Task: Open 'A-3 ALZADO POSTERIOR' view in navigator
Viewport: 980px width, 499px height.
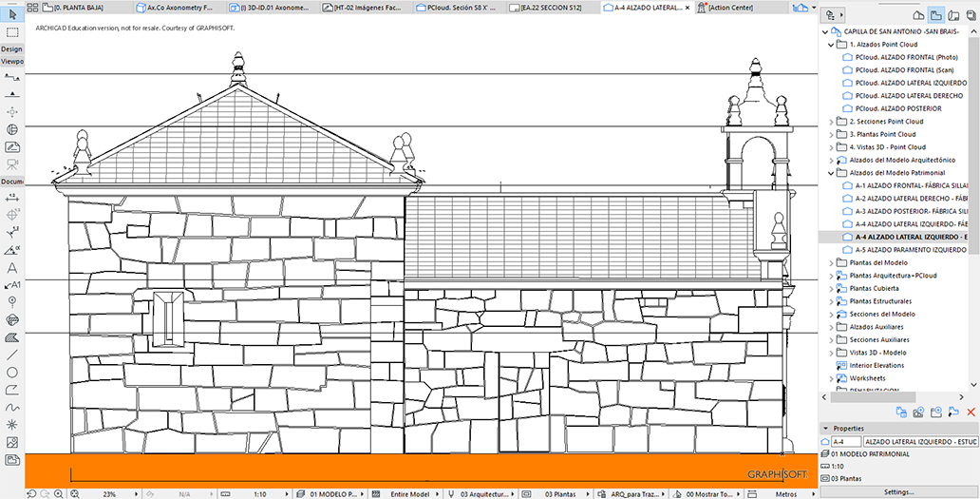Action: (x=910, y=211)
